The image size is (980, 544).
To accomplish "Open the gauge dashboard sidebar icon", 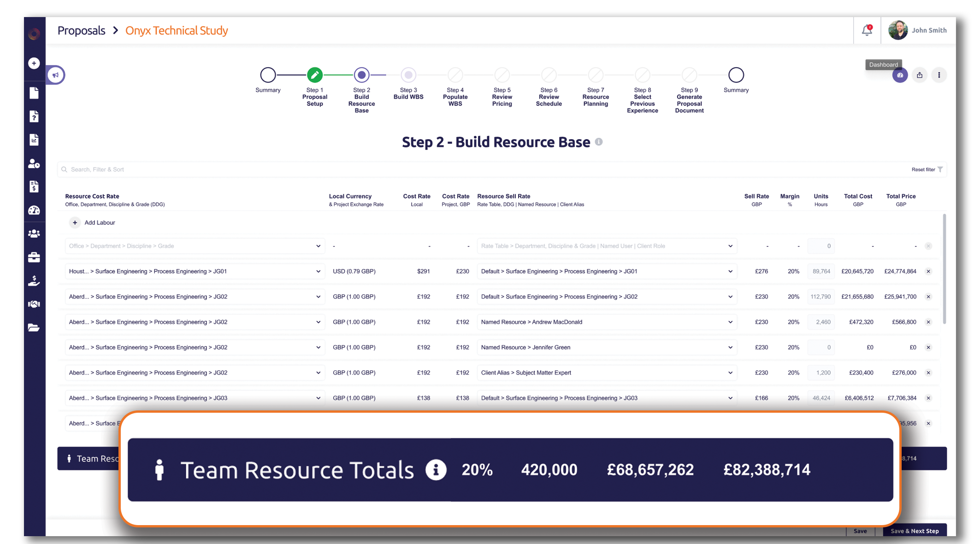I will click(34, 211).
